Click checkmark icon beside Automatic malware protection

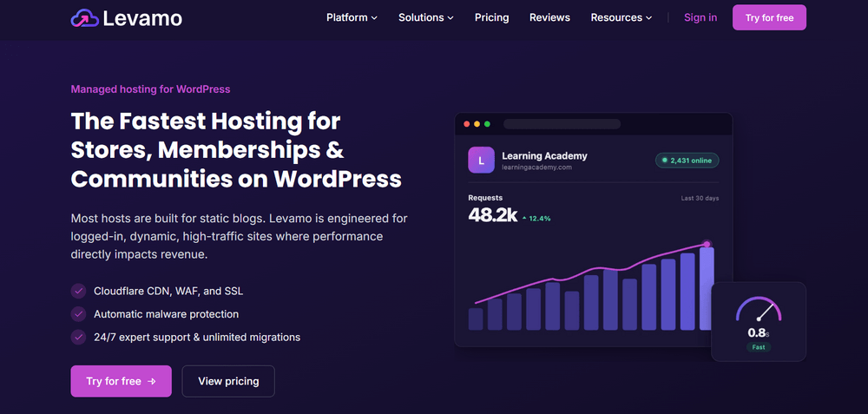pos(79,314)
